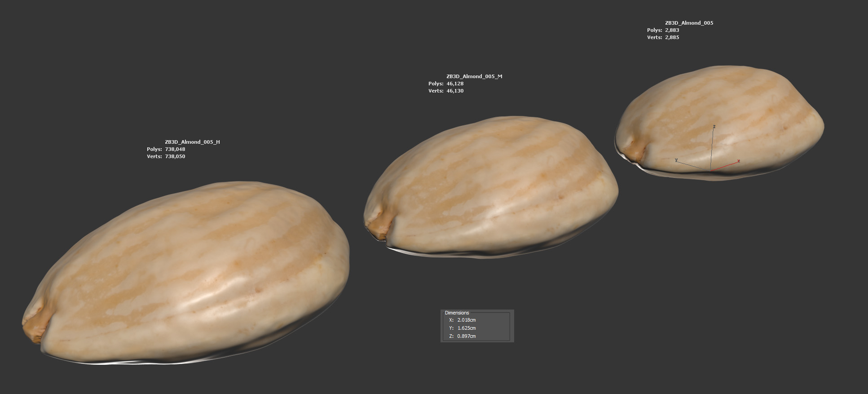Screen dimensions: 868x394
Task: Click the Verts count 46,130
Action: tap(455, 91)
